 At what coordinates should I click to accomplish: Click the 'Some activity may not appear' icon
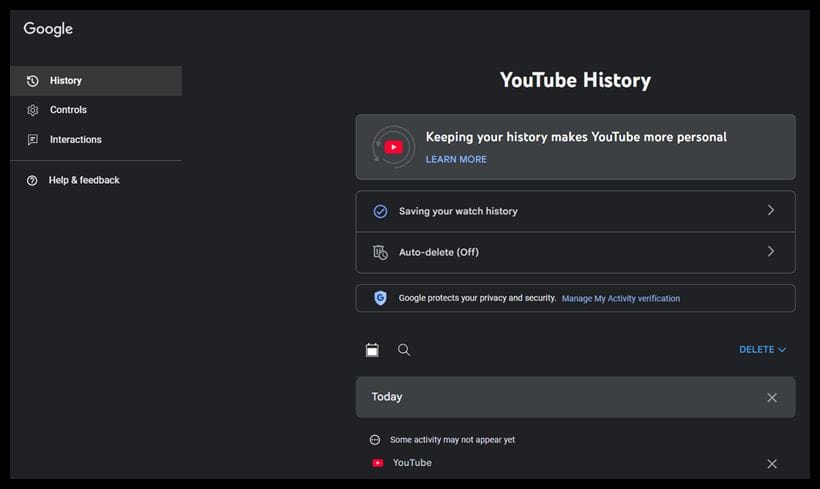click(376, 440)
